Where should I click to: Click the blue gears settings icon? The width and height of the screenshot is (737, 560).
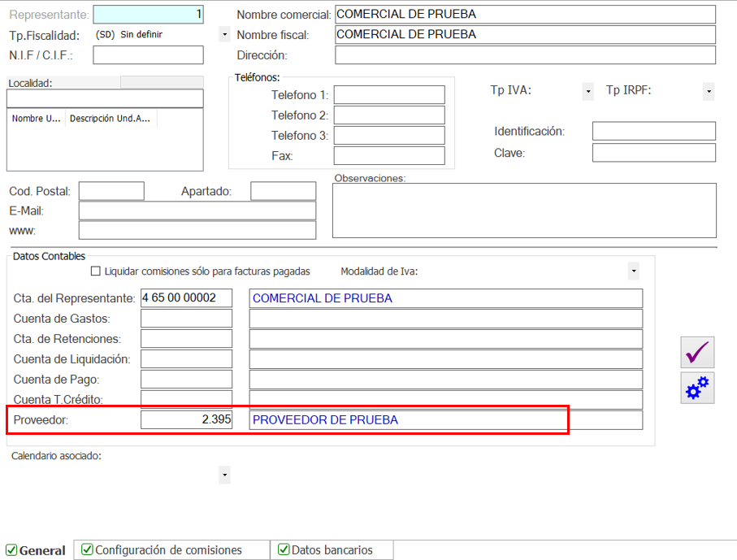click(x=697, y=389)
